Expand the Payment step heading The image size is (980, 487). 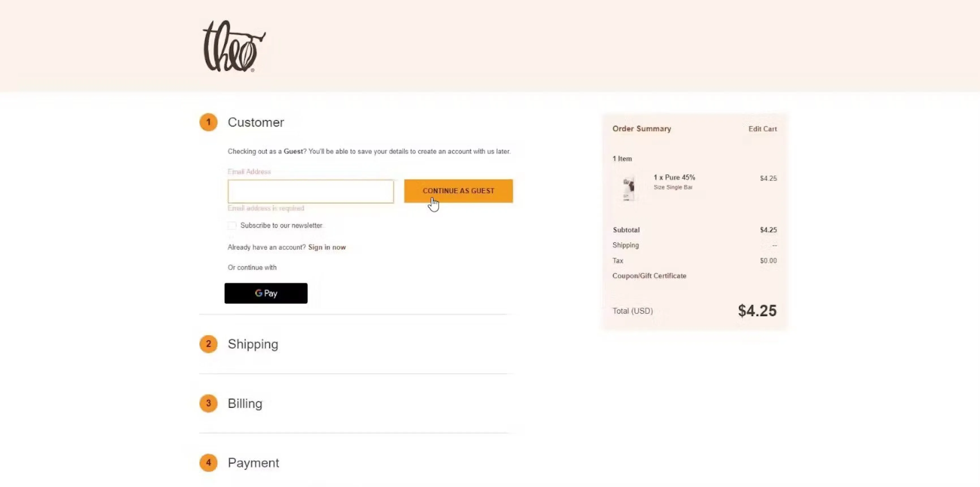click(253, 463)
